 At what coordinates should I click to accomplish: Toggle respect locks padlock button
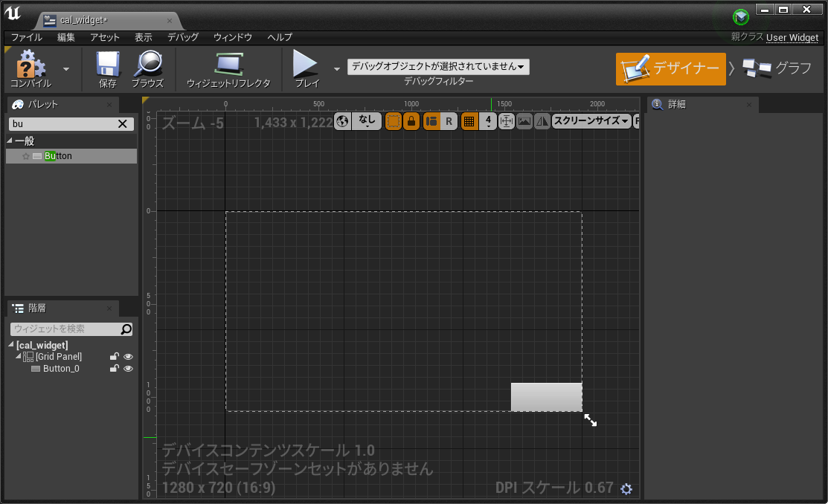tap(411, 121)
